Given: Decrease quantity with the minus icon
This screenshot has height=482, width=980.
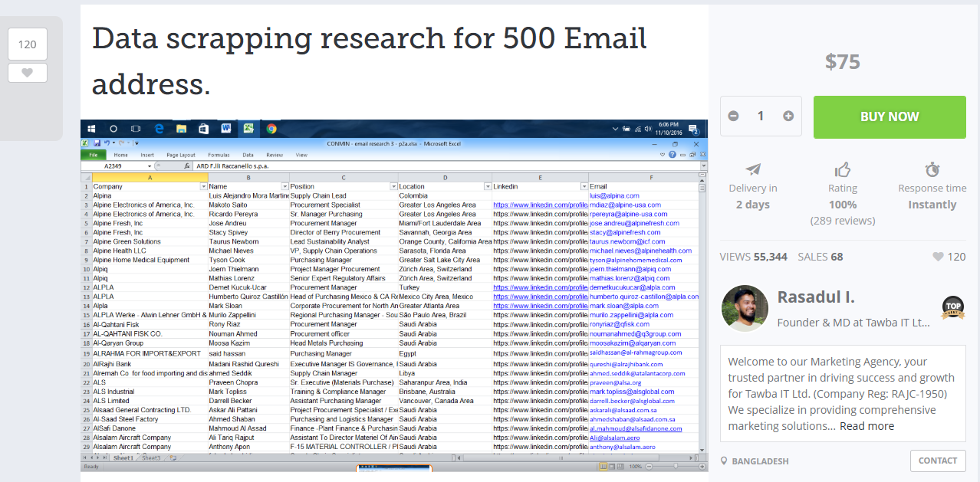Looking at the screenshot, I should pos(733,116).
